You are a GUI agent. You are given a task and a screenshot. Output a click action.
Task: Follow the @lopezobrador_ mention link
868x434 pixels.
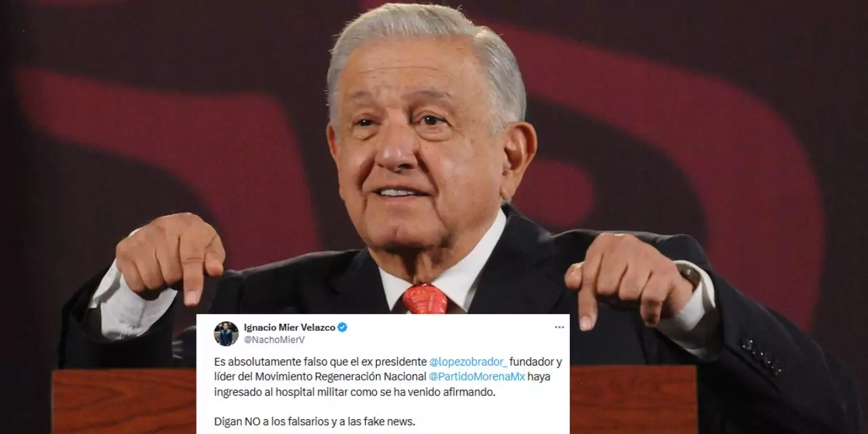tap(468, 361)
